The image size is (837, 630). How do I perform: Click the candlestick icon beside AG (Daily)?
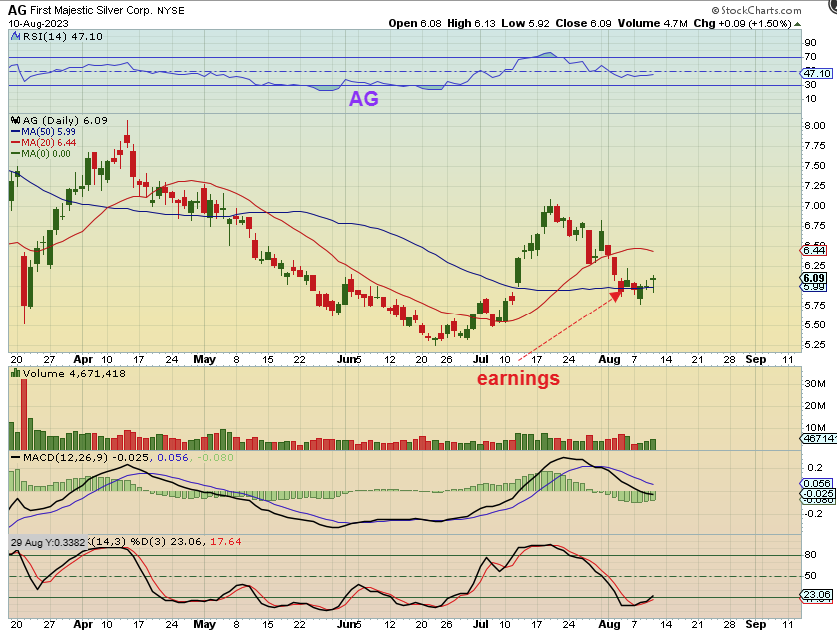15,121
